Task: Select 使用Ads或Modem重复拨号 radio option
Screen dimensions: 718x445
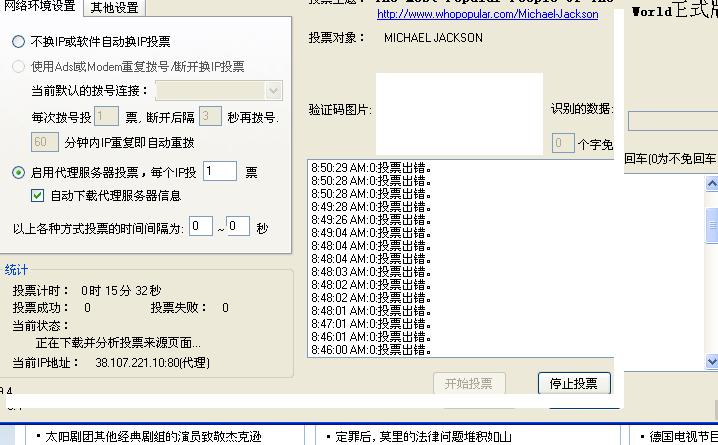Action: (19, 67)
